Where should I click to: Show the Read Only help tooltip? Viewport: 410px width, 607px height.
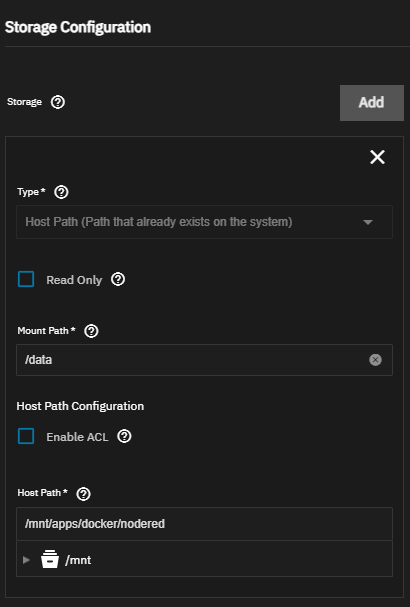[118, 279]
